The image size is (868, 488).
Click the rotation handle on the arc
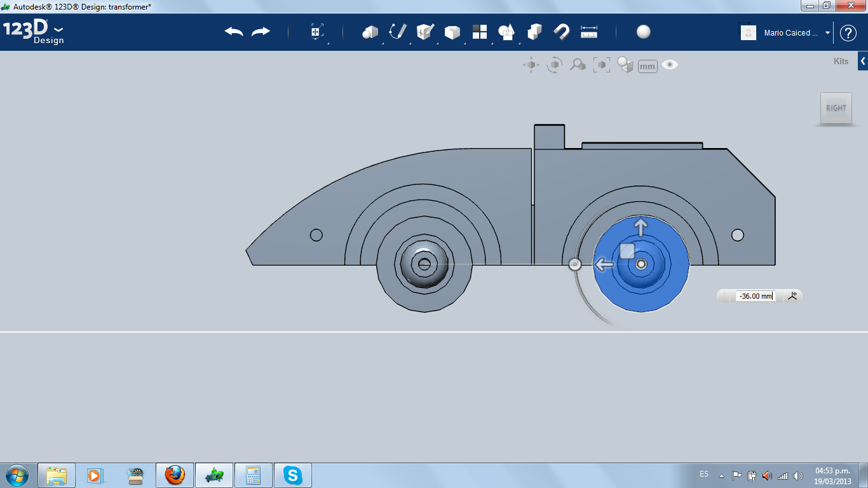coord(574,264)
